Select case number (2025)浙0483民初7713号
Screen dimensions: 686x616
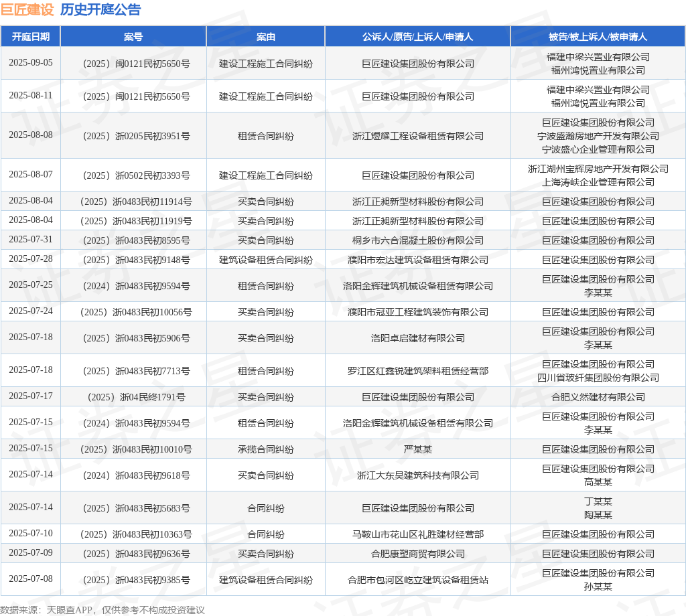(135, 371)
